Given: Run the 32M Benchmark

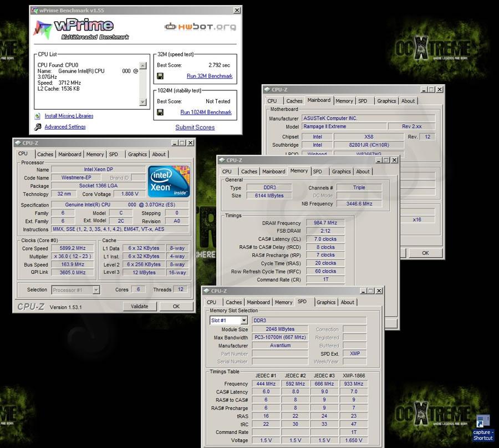Looking at the screenshot, I should [210, 76].
